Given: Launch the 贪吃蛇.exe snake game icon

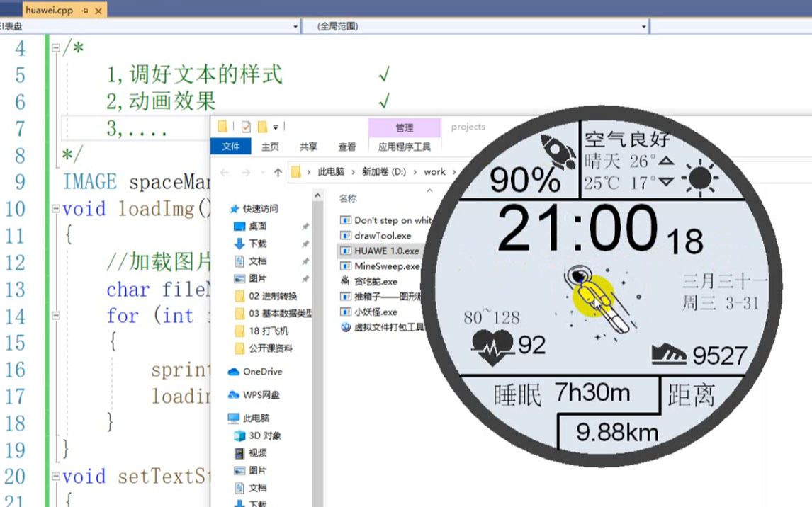Looking at the screenshot, I should point(345,281).
